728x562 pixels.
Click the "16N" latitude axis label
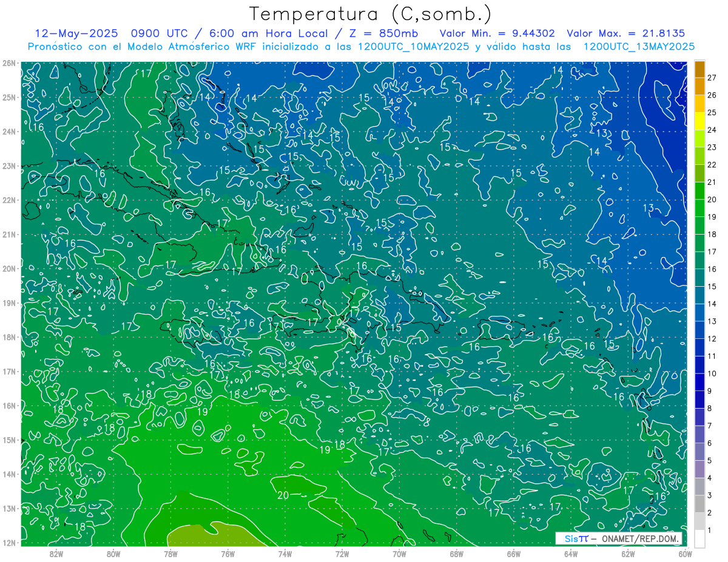tap(8, 406)
